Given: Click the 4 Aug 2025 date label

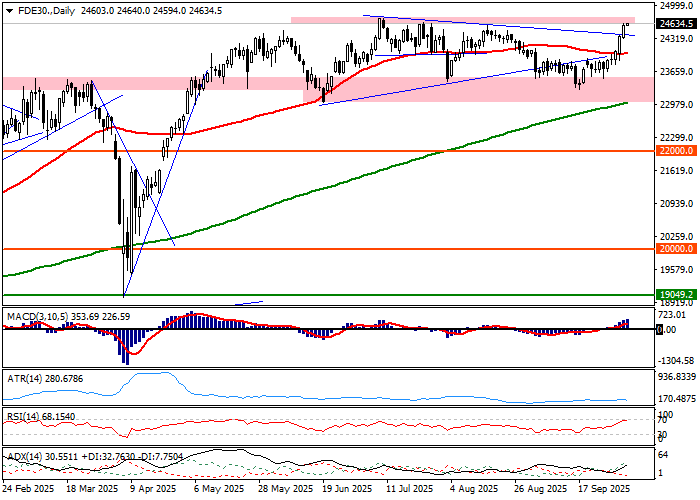Looking at the screenshot, I should pos(473,491).
